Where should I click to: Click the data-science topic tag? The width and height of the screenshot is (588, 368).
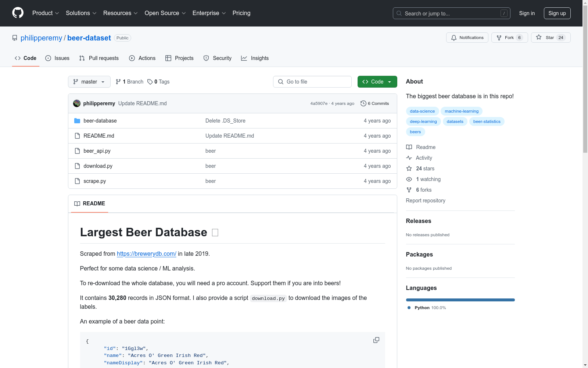422,111
